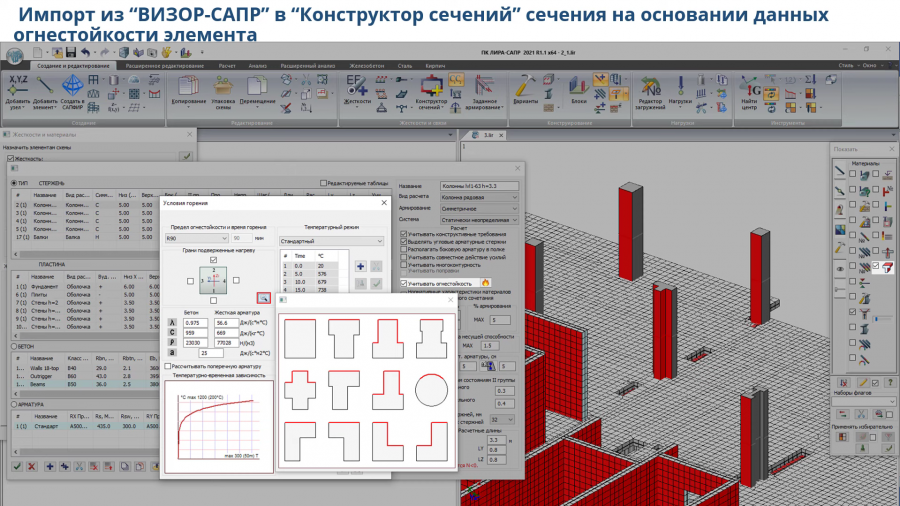Open the Конструктор сечений ribbon tool

click(429, 90)
